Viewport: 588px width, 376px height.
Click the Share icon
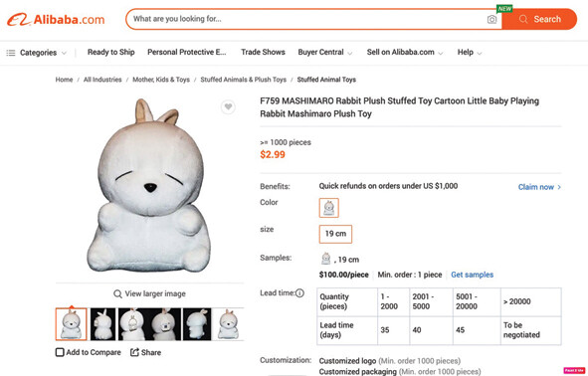tap(134, 352)
